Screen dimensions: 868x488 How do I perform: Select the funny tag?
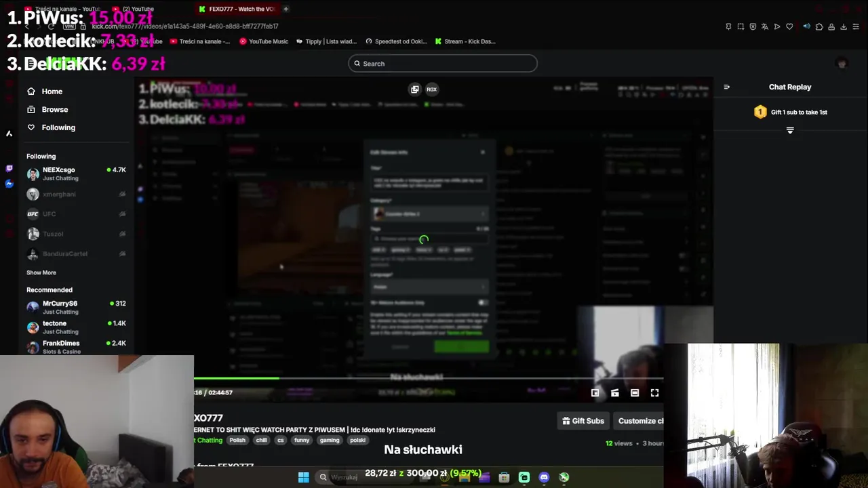302,440
